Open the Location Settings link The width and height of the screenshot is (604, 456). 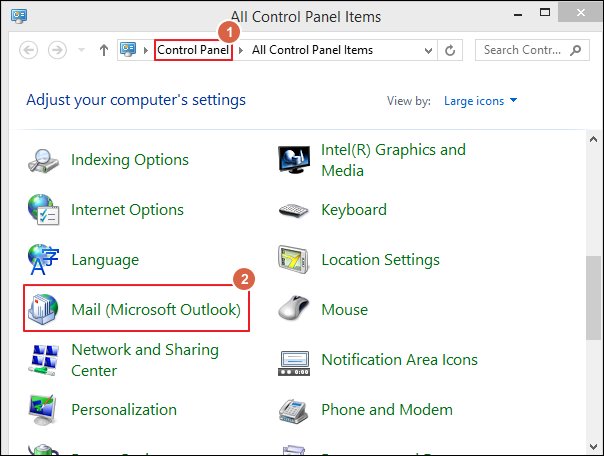[381, 260]
